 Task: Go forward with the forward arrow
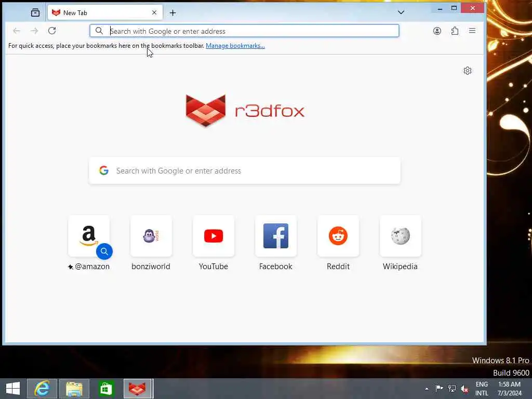point(34,31)
